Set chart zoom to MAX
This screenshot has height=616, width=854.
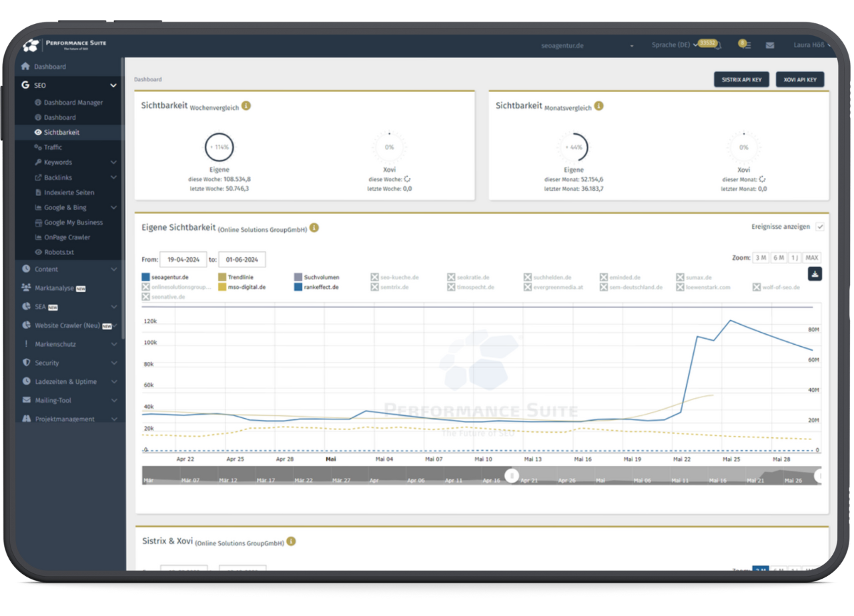click(x=811, y=257)
